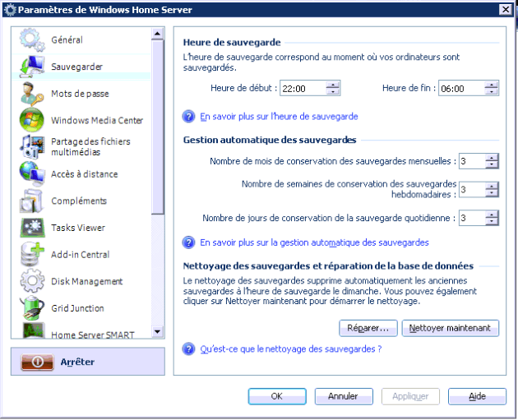Switch to Windows Media Center settings
The image size is (518, 420).
97,121
